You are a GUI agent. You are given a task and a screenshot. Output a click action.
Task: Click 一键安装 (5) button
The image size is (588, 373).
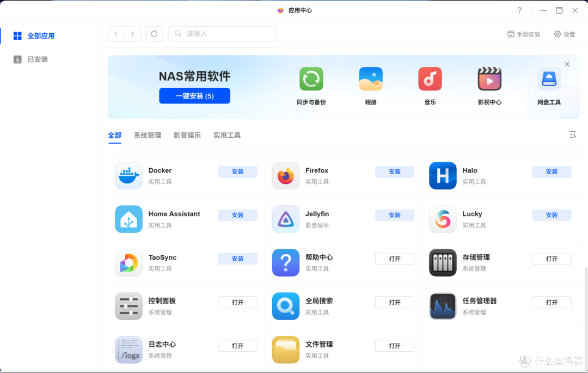click(194, 96)
